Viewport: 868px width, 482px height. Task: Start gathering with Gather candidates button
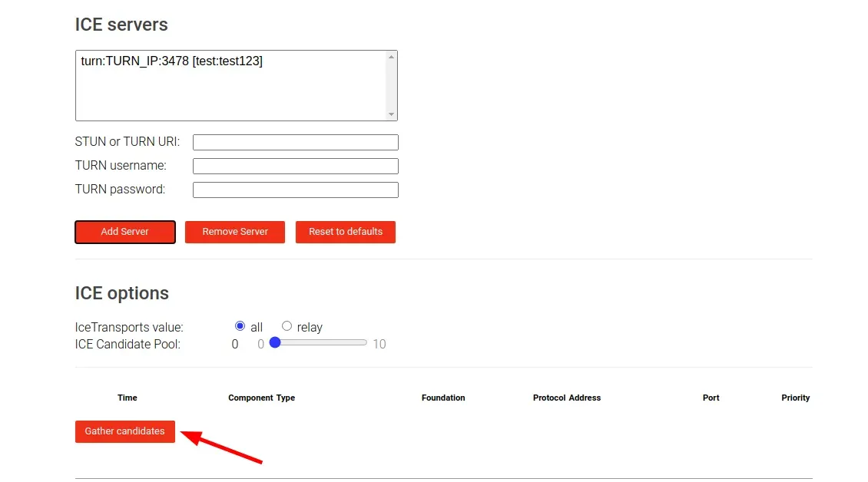pyautogui.click(x=125, y=431)
